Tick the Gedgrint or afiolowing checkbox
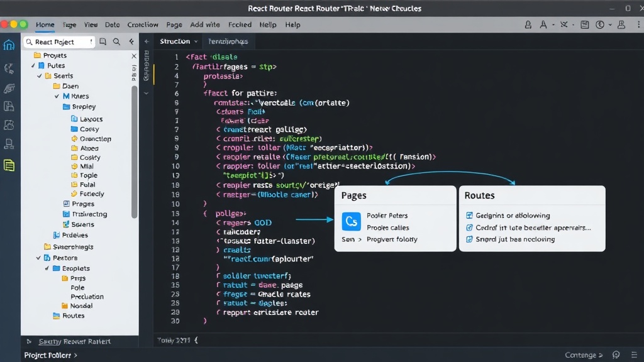Image resolution: width=644 pixels, height=362 pixels. coord(469,216)
